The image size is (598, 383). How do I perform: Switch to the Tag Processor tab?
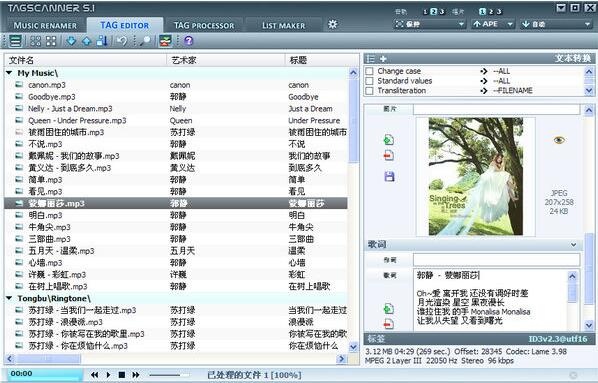(204, 26)
